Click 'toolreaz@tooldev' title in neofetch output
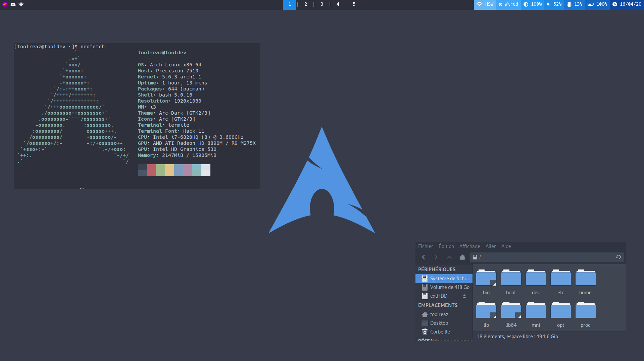Screen dimensions: 644x361 [162, 53]
